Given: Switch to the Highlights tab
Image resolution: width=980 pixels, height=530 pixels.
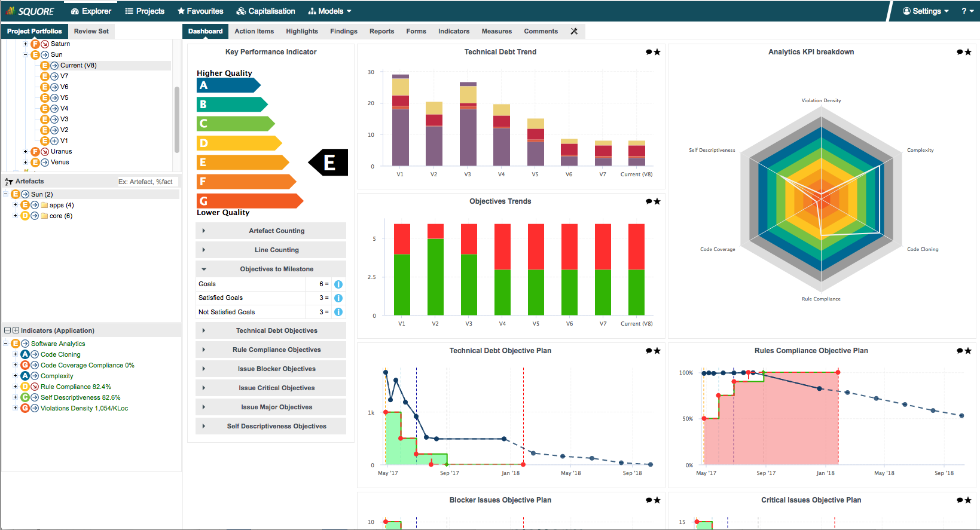Looking at the screenshot, I should pos(302,31).
